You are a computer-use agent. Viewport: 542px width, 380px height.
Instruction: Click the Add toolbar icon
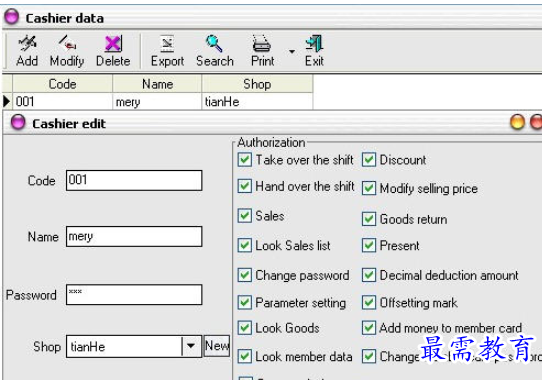(x=27, y=43)
